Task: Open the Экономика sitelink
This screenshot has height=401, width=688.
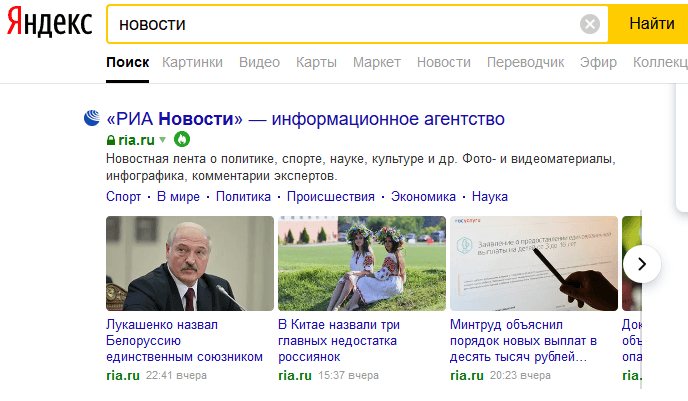Action: (423, 197)
